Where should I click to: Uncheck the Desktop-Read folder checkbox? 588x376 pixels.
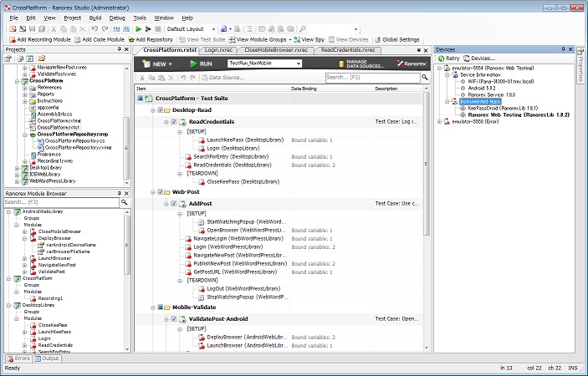(161, 110)
